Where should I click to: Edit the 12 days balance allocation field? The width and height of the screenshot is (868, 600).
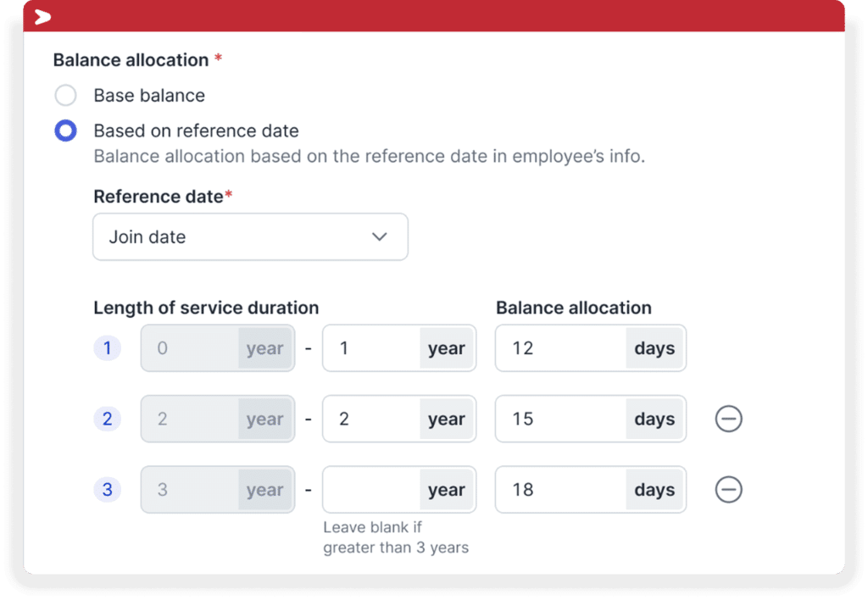(x=591, y=348)
